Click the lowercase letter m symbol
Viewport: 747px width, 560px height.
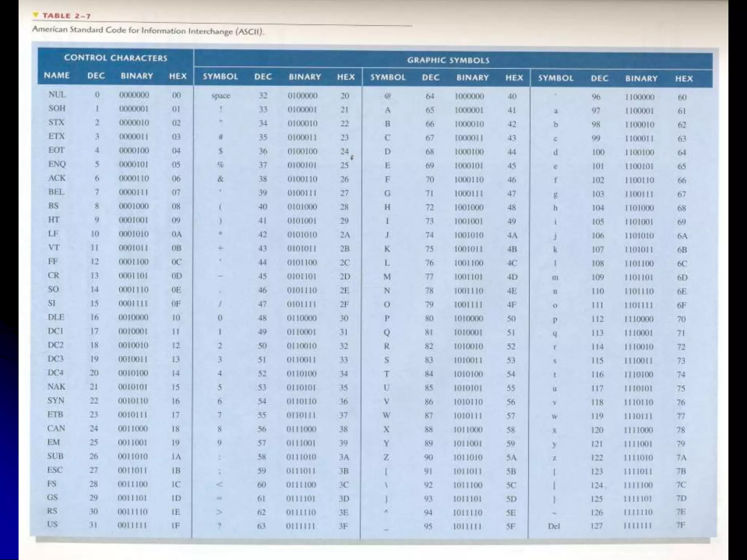point(555,277)
